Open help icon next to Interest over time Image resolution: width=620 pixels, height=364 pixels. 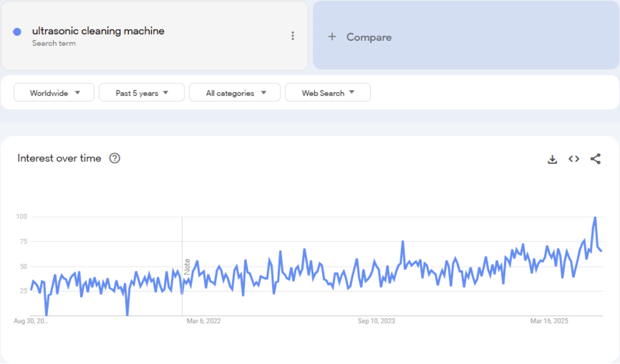(x=115, y=158)
